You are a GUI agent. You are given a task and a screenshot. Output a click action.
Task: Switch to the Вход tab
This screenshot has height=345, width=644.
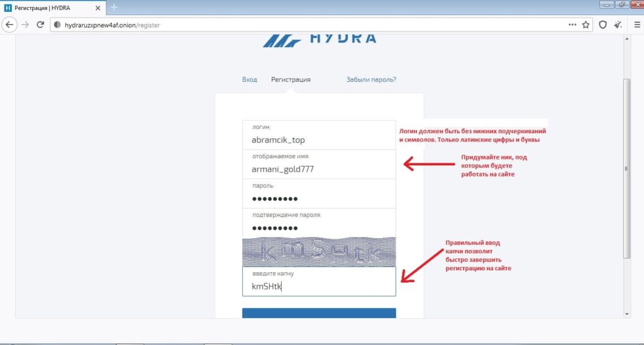click(x=250, y=80)
